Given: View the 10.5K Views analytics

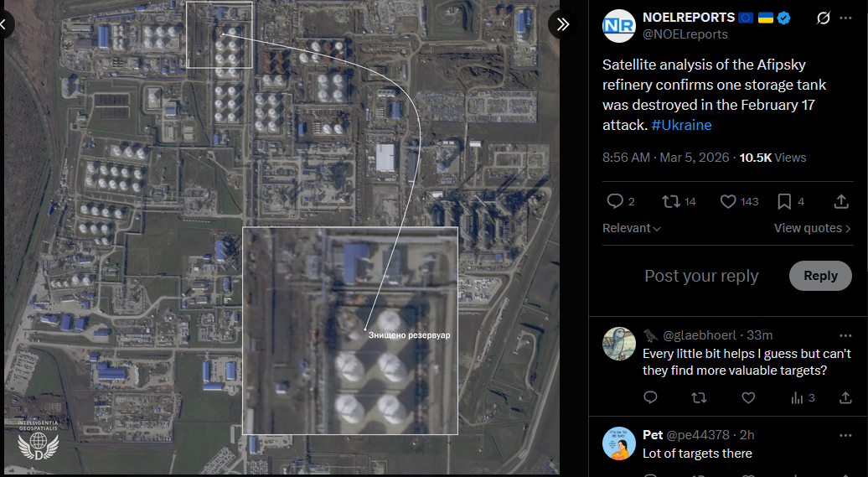Looking at the screenshot, I should [x=772, y=158].
